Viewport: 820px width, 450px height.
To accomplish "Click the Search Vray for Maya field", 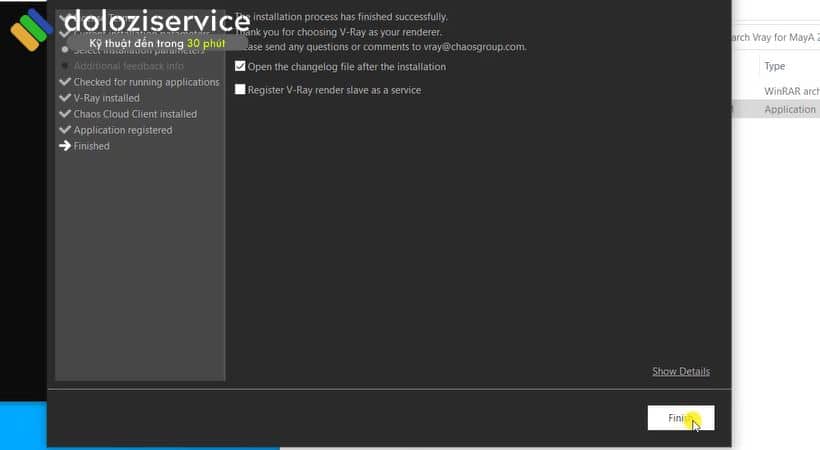I will [775, 38].
